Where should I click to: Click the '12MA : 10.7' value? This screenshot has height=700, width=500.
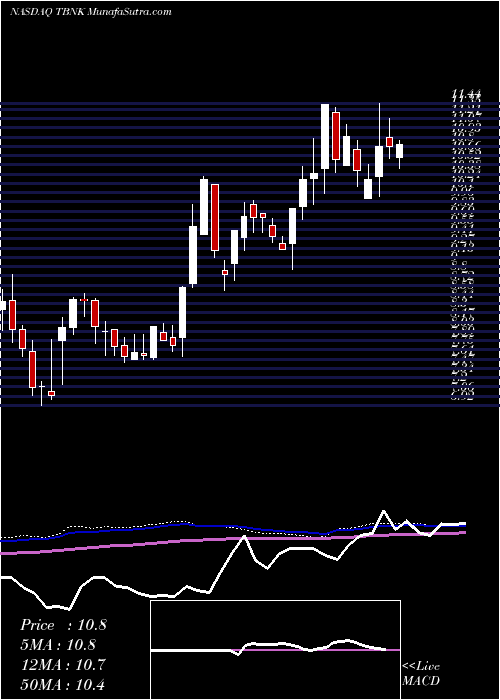pos(63,665)
